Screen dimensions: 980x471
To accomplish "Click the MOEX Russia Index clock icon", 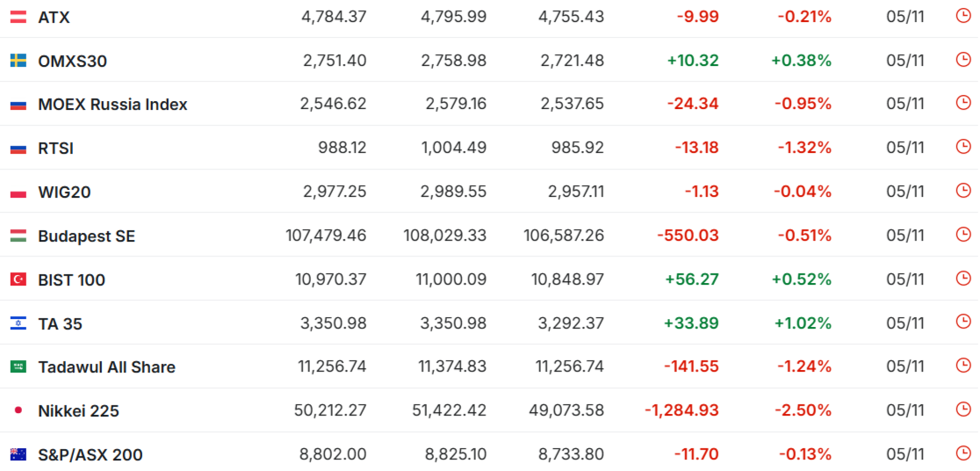I will (x=962, y=104).
